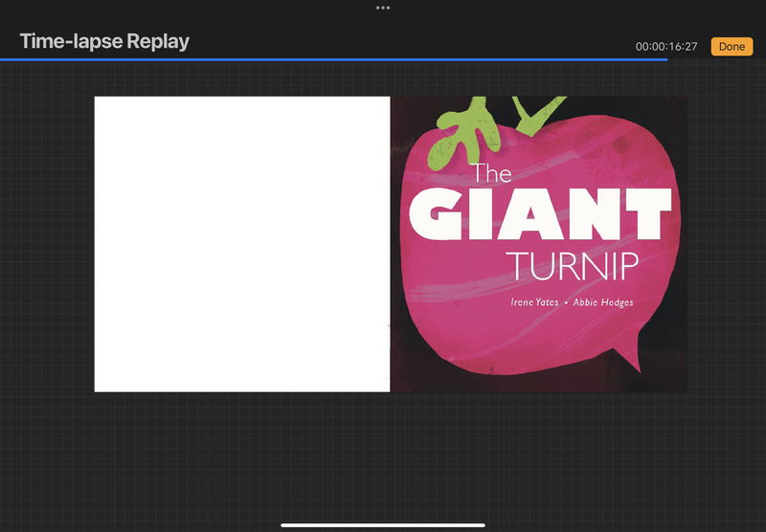766x532 pixels.
Task: Click the illustrator name Abbie Hodges
Action: coord(603,302)
